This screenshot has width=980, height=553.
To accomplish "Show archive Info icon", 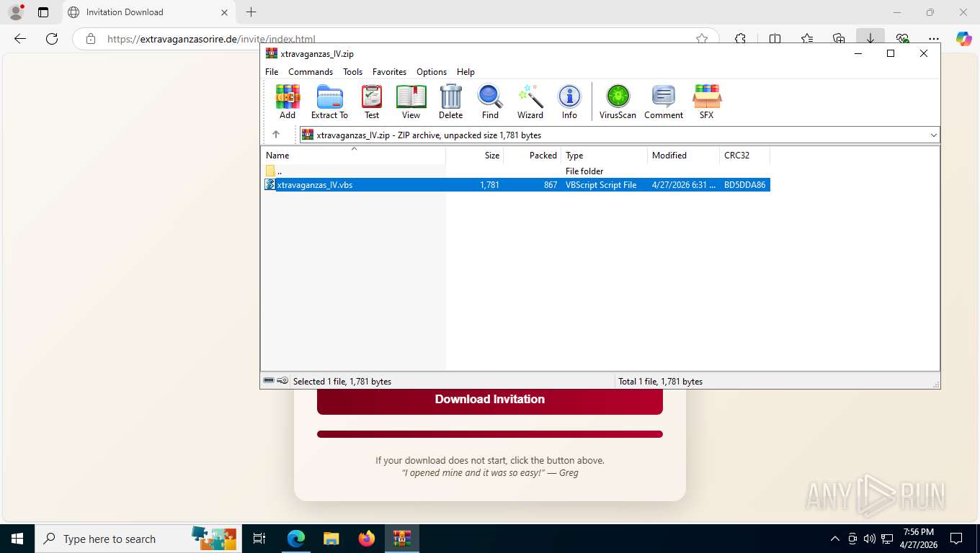I will (569, 102).
